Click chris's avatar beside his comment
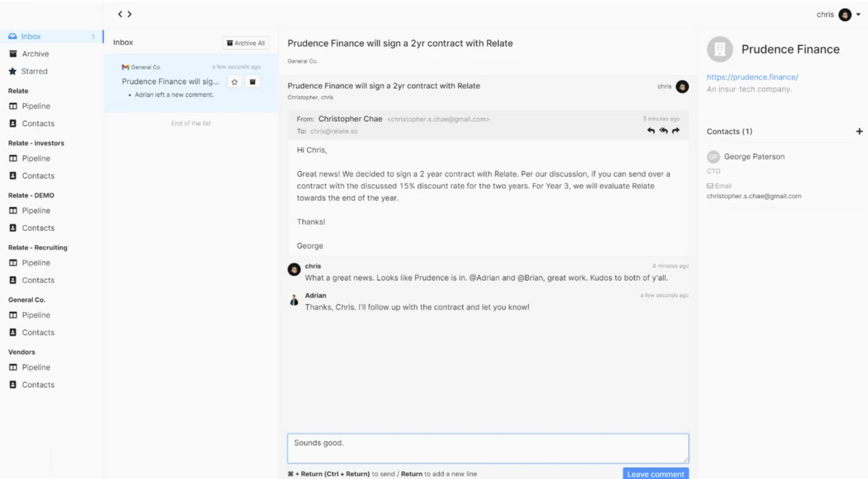868x479 pixels. pyautogui.click(x=294, y=269)
